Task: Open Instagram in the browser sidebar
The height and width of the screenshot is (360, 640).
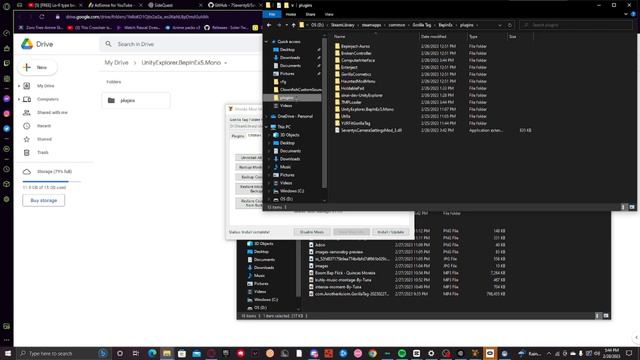Action: point(7,113)
